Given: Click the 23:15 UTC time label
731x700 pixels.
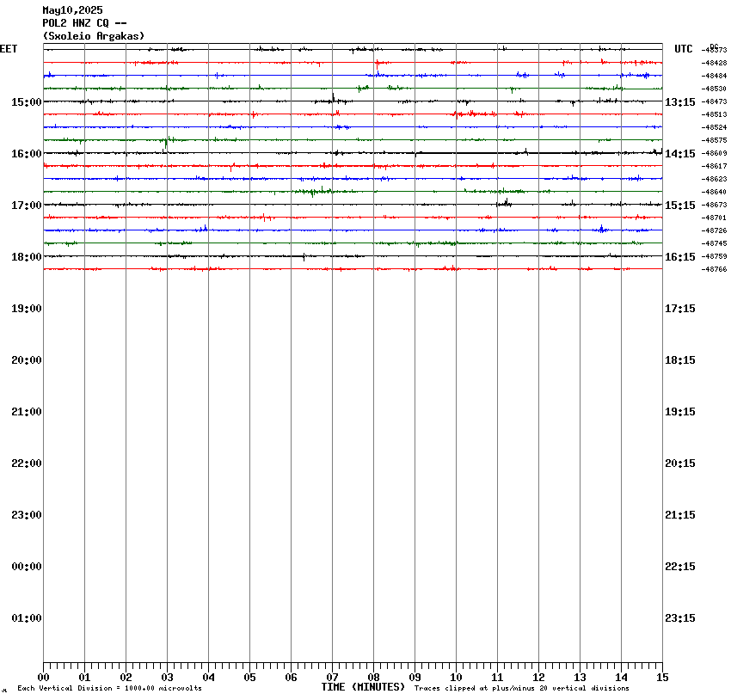Looking at the screenshot, I should [679, 618].
